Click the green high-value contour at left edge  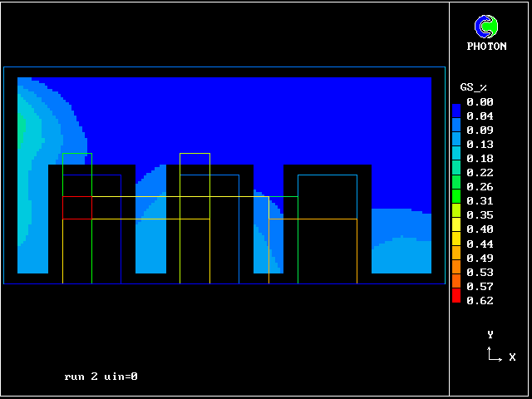21,129
